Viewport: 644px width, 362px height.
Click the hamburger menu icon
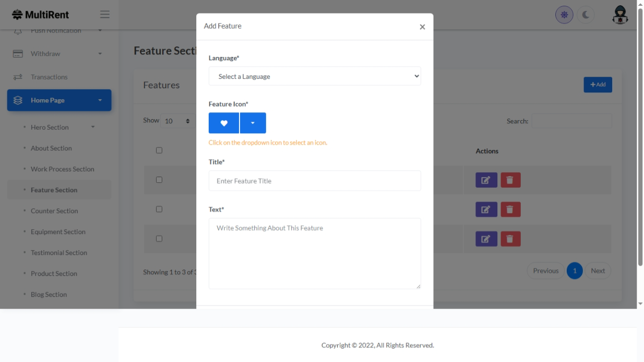click(x=105, y=15)
